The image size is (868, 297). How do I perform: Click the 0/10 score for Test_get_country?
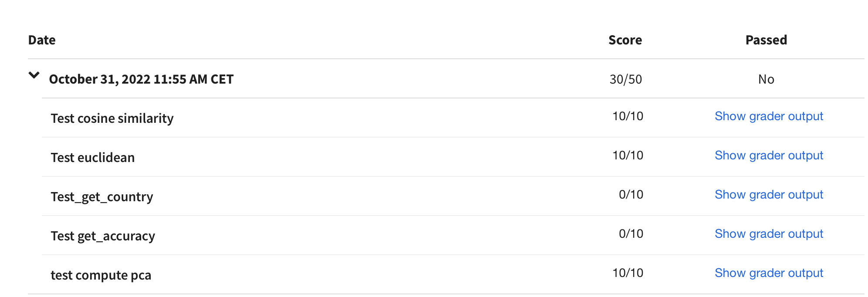[631, 195]
